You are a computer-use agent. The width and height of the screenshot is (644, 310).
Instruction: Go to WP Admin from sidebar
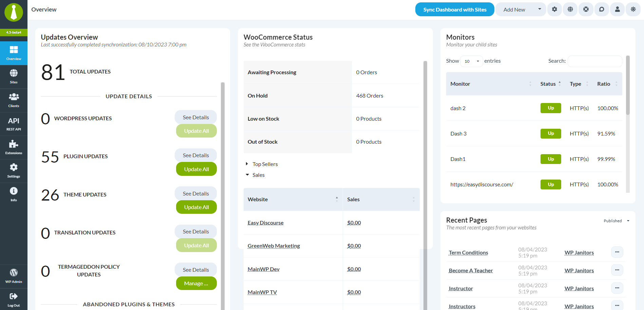point(14,276)
